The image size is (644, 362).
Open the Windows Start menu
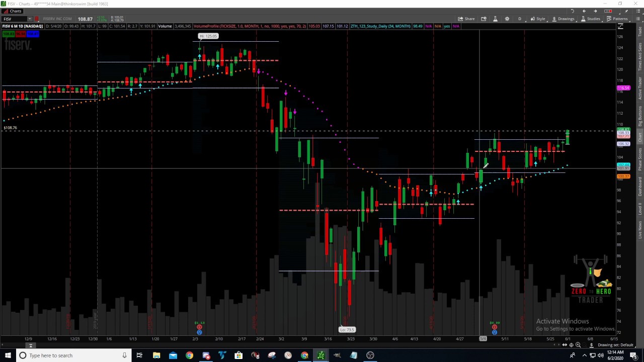pos(8,355)
